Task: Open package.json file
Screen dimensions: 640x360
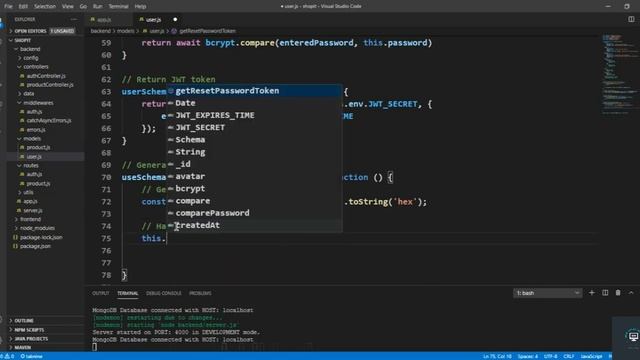Action: tap(35, 246)
